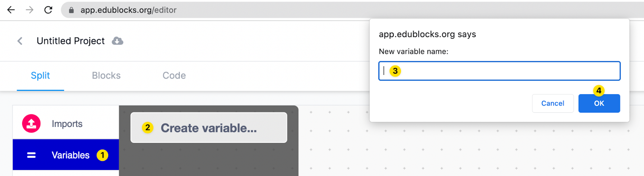Open the Blocks tab
The image size is (644, 176).
click(106, 76)
